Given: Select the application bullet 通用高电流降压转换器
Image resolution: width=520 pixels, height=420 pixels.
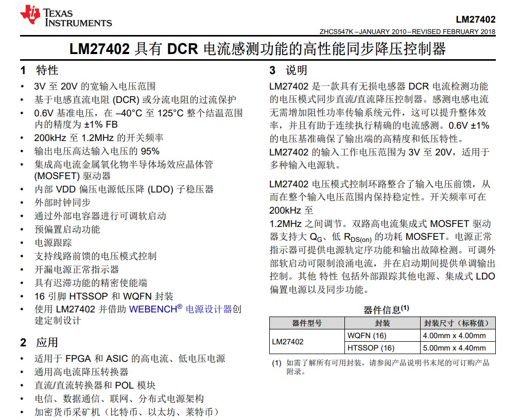Looking at the screenshot, I should point(81,372).
